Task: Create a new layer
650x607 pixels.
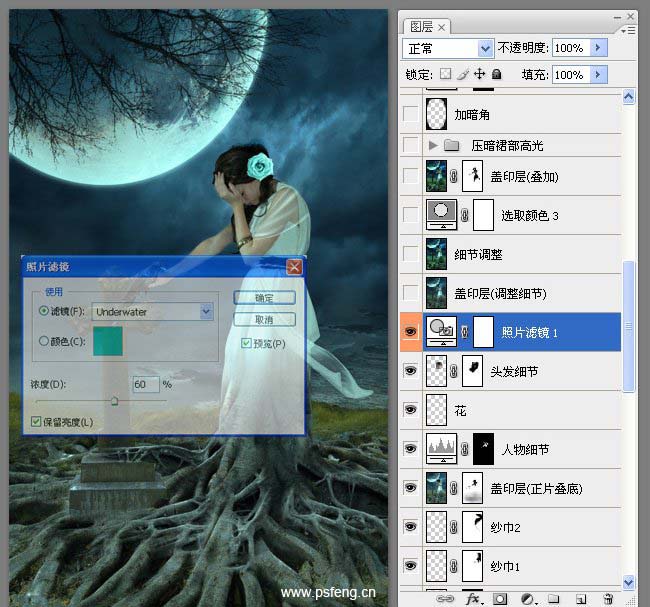Action: click(581, 599)
